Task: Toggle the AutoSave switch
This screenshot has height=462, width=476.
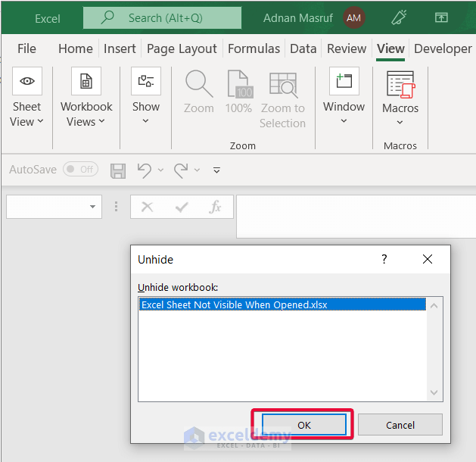Action: pos(80,169)
